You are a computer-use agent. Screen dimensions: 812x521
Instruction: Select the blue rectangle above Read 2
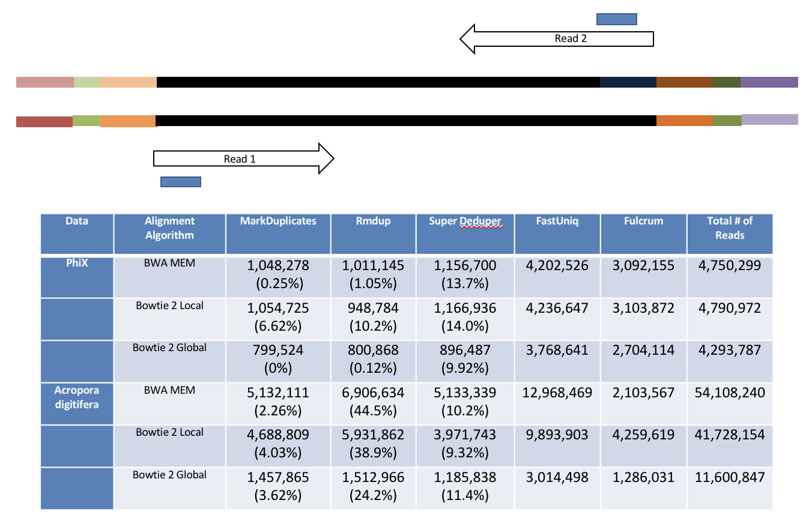[616, 19]
